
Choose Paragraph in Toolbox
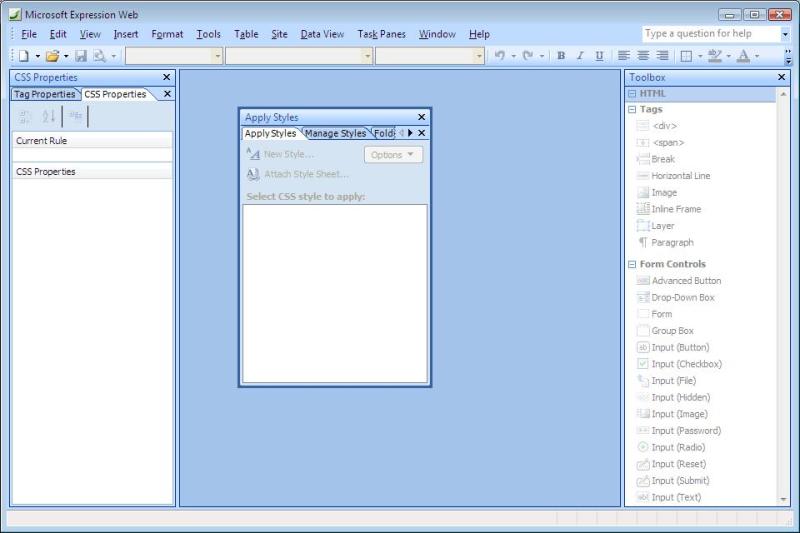pyautogui.click(x=672, y=242)
